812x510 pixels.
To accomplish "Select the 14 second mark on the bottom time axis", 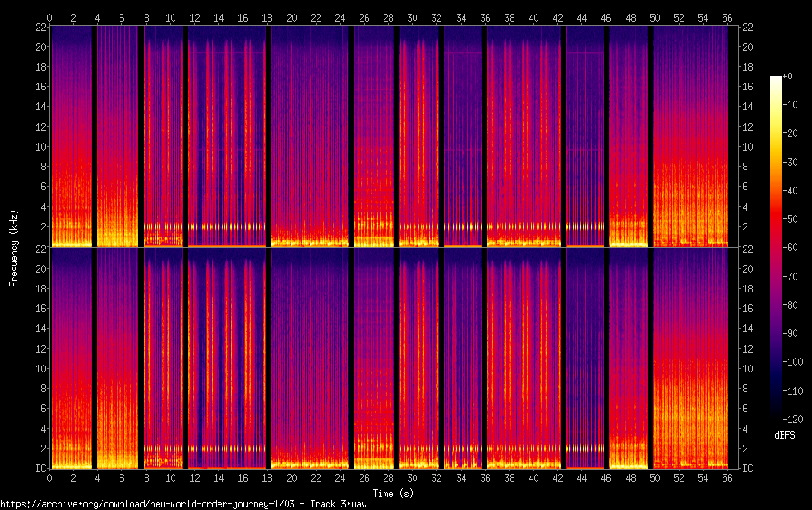I will coord(219,476).
